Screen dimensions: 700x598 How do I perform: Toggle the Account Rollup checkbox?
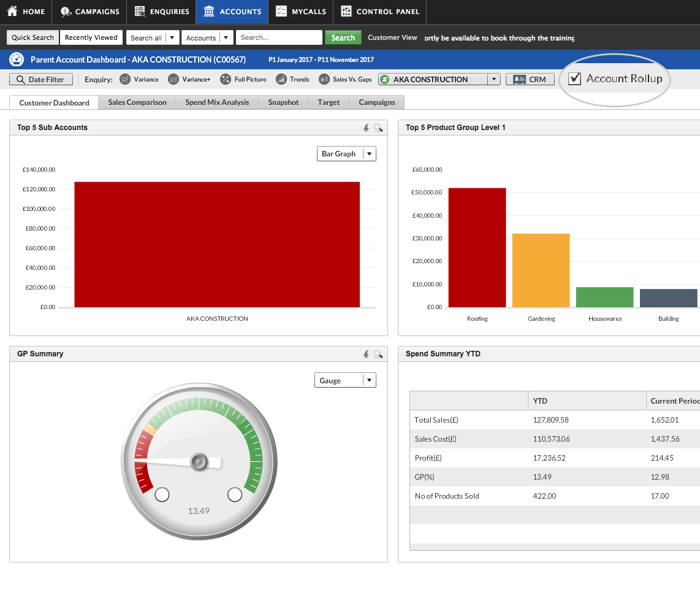(574, 79)
